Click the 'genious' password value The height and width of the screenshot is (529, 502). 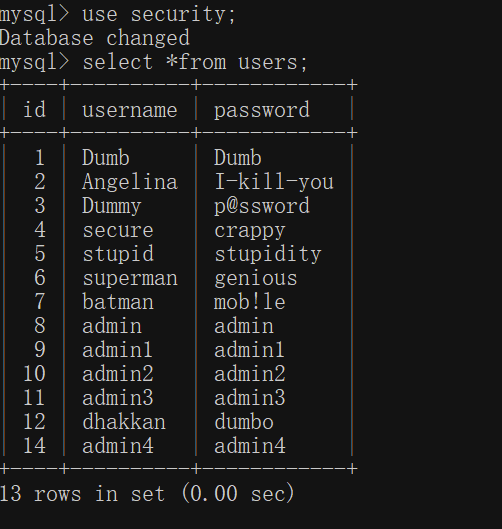tap(256, 279)
